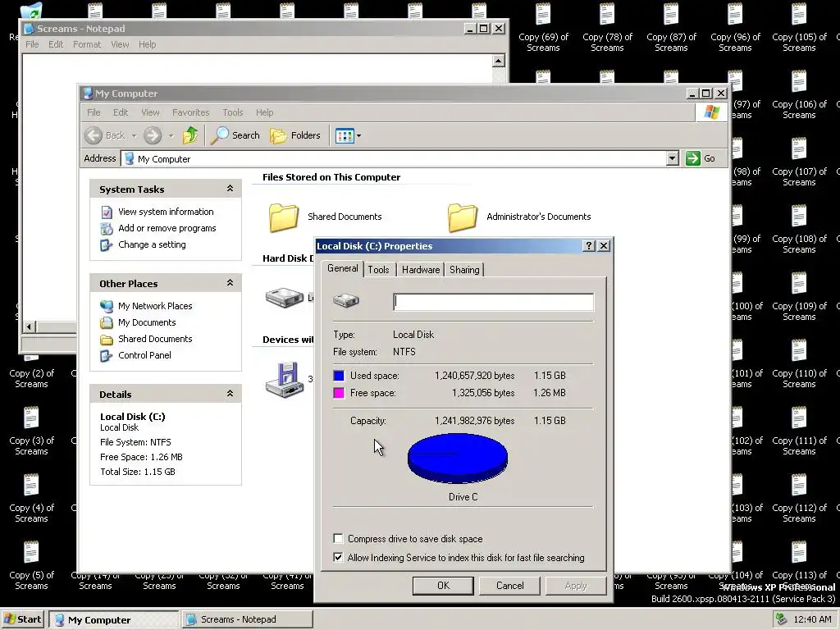
Task: Click the magenta Free space swatch
Action: (339, 393)
